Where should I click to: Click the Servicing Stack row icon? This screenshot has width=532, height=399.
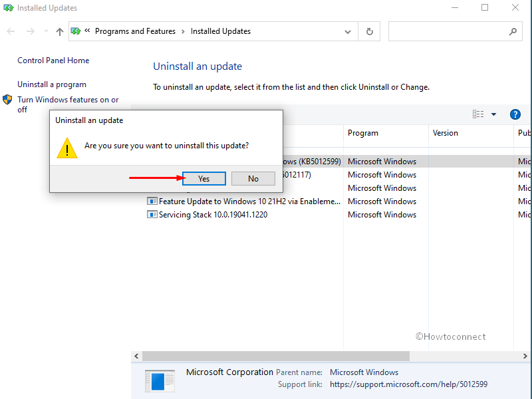tap(152, 214)
